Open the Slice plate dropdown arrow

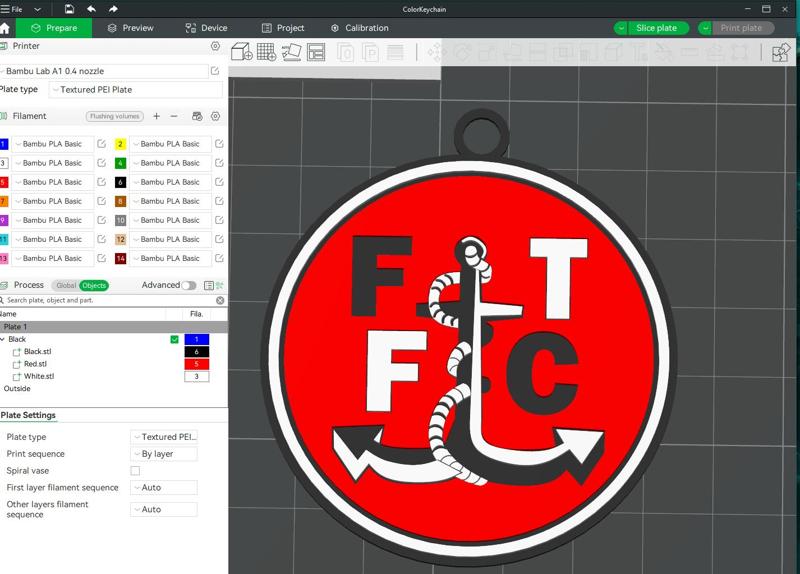point(621,28)
